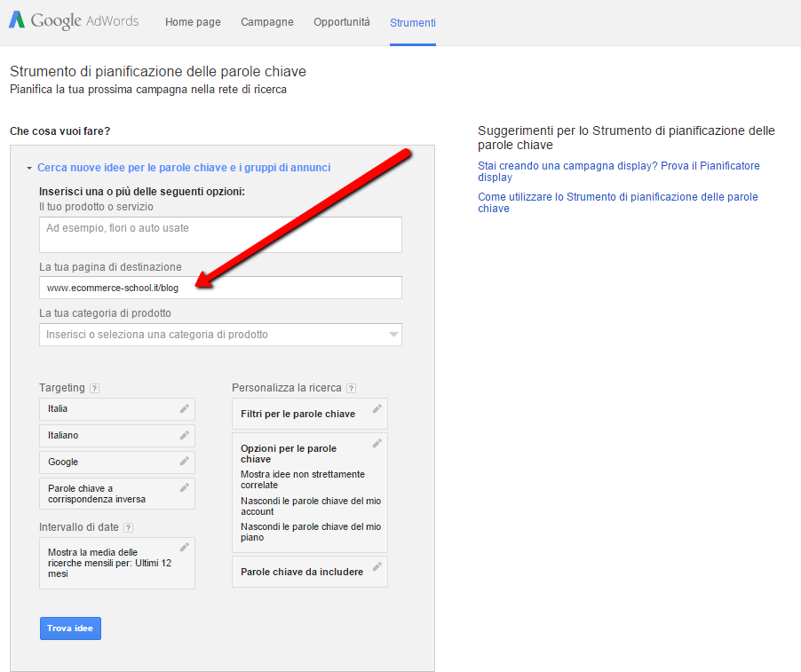Screen dimensions: 801x672
Task: Open help icon beside Personalizza la ricerca
Action: coord(351,388)
